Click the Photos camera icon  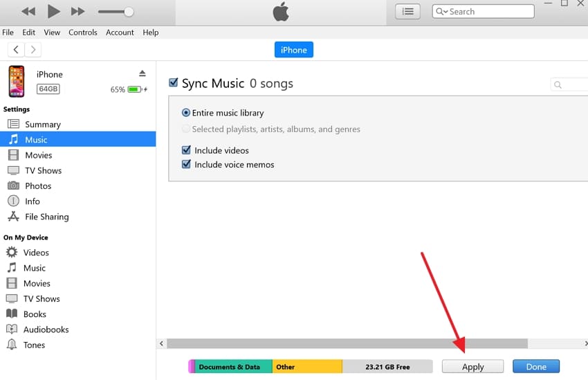click(14, 186)
